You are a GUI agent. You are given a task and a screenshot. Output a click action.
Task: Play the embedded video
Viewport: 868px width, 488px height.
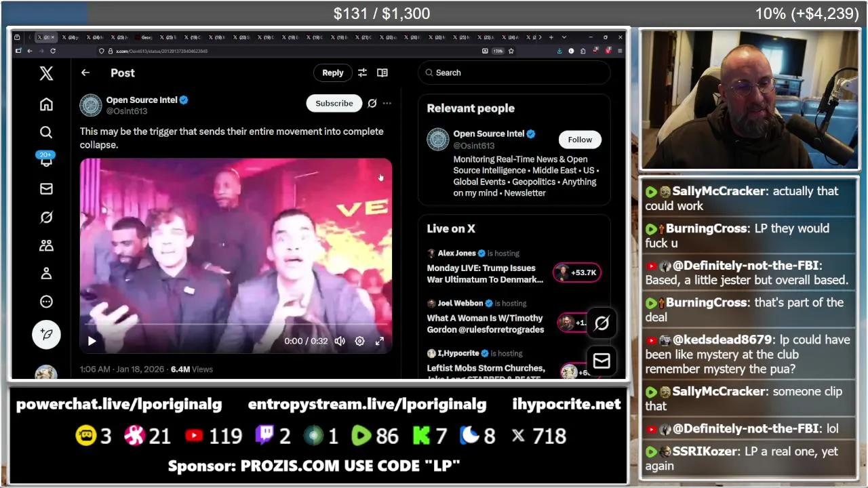coord(92,341)
